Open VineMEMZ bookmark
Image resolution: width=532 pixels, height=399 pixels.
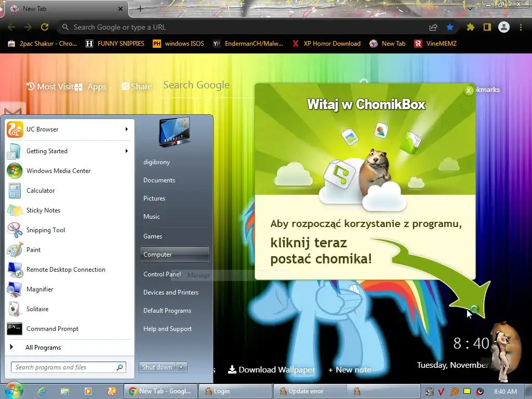tap(435, 44)
